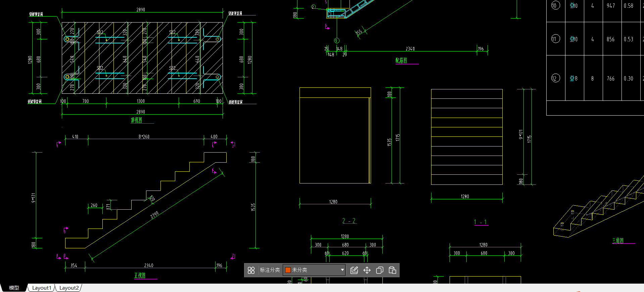Click the 2 - 2 section title
The height and width of the screenshot is (292, 644).
349,221
